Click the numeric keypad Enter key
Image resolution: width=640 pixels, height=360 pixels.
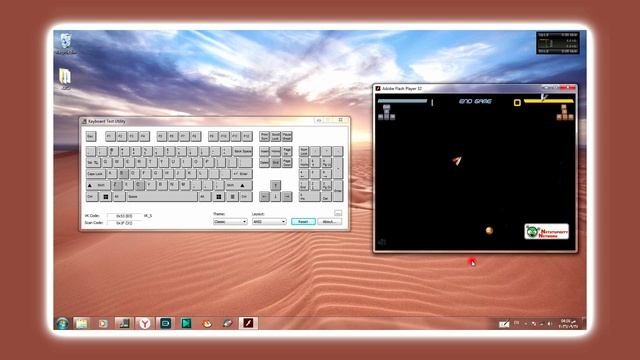pos(338,191)
